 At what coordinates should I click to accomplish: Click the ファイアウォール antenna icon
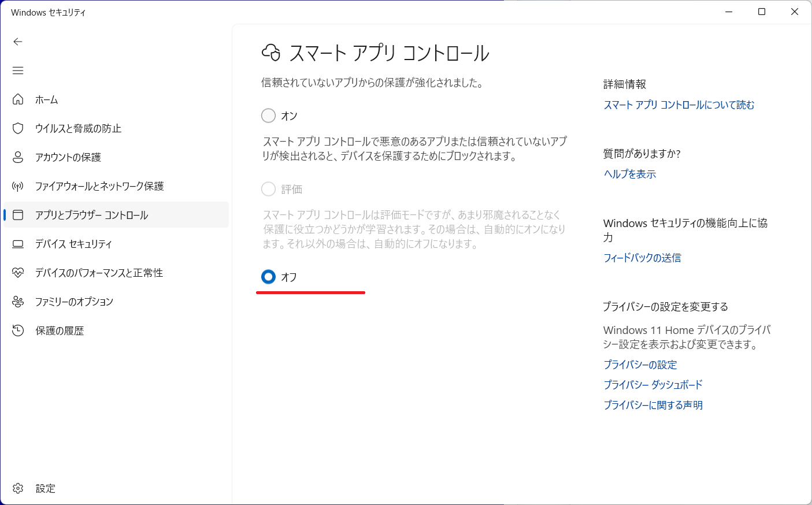point(18,186)
